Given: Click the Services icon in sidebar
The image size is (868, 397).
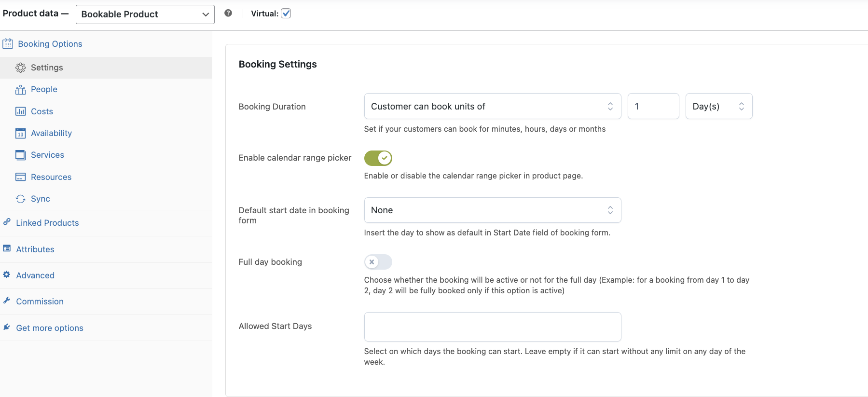Looking at the screenshot, I should point(20,155).
